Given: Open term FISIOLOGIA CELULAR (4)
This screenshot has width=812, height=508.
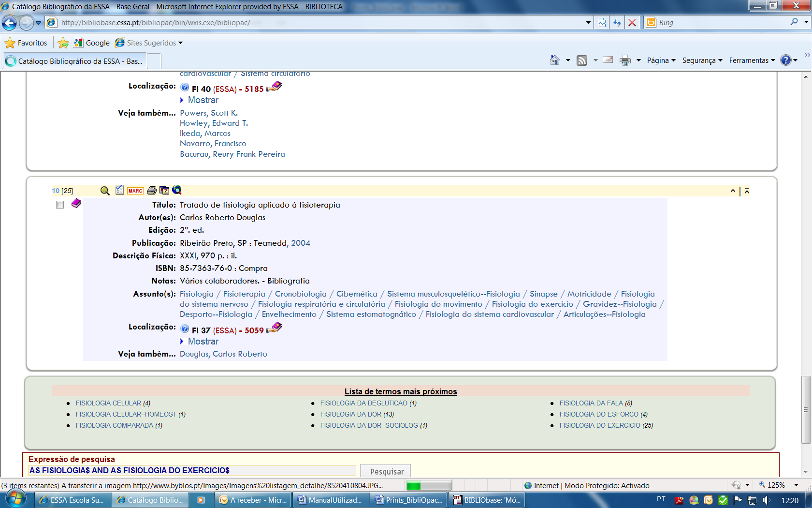Looking at the screenshot, I should pos(113,403).
